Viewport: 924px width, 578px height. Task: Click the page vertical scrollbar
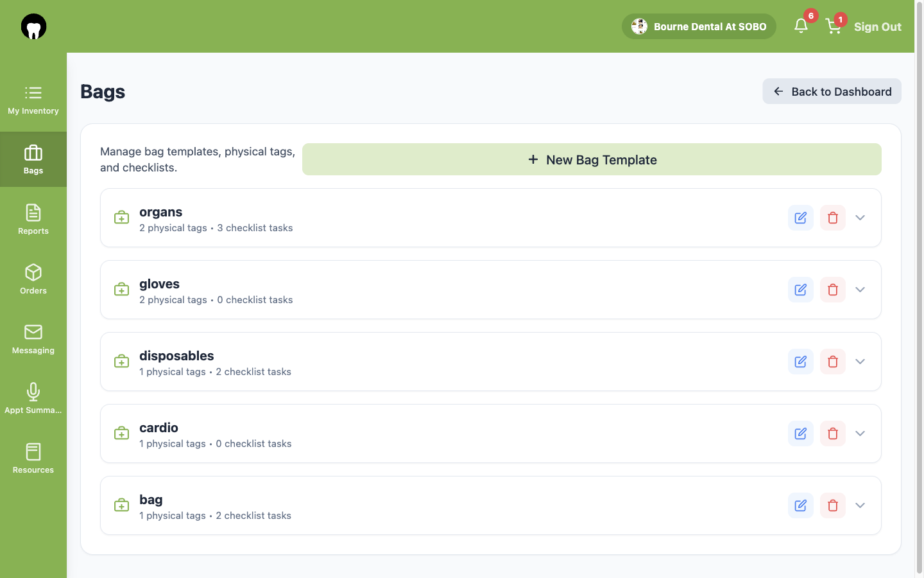[x=919, y=289]
